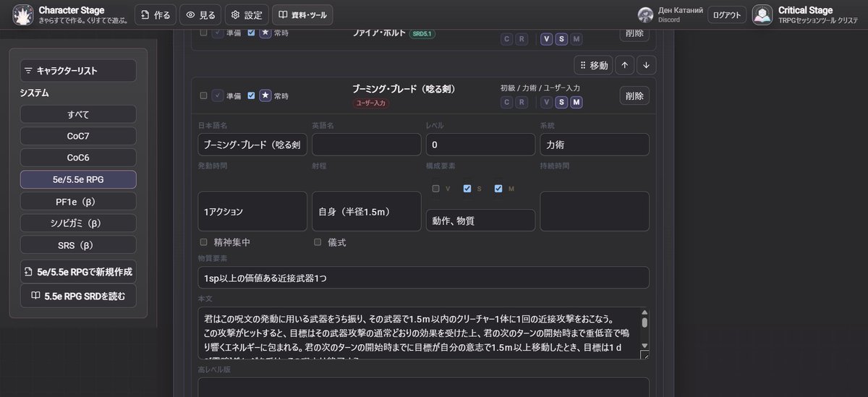Click the 移動 drag handle button

point(594,65)
